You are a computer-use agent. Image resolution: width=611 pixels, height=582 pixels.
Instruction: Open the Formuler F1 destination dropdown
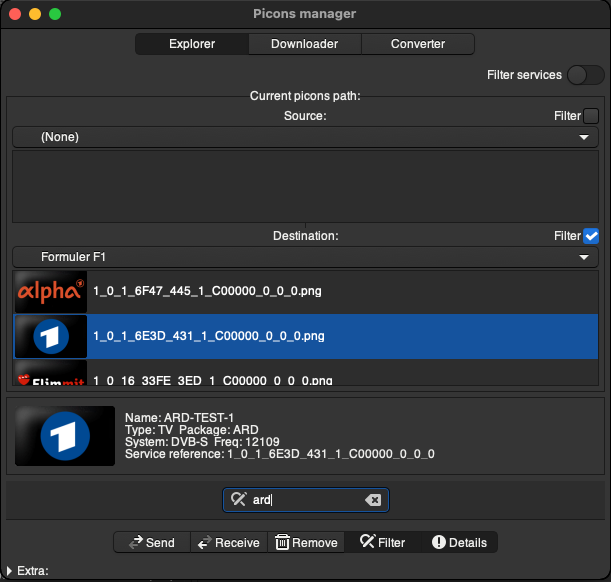click(x=306, y=257)
